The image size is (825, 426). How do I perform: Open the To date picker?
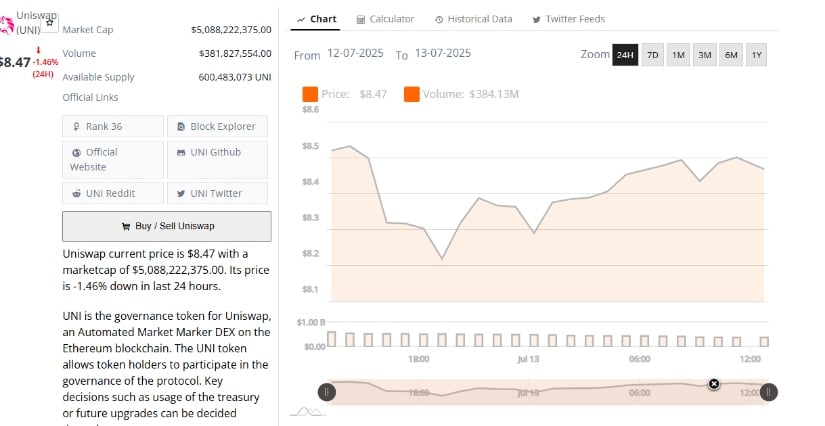[x=441, y=54]
